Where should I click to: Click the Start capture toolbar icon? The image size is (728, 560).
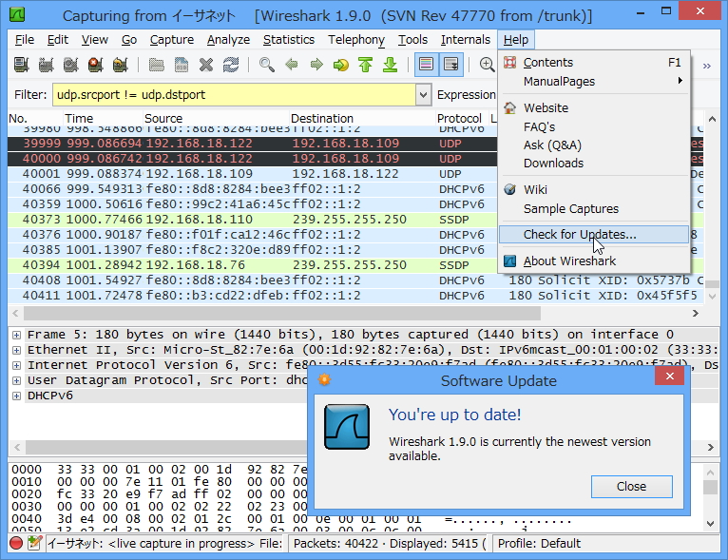click(70, 65)
